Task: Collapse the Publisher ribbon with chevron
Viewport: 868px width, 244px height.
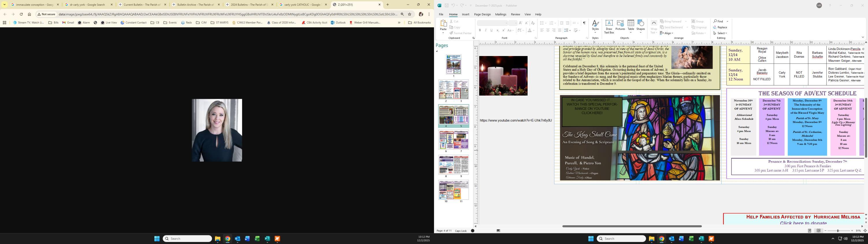Action: [863, 37]
